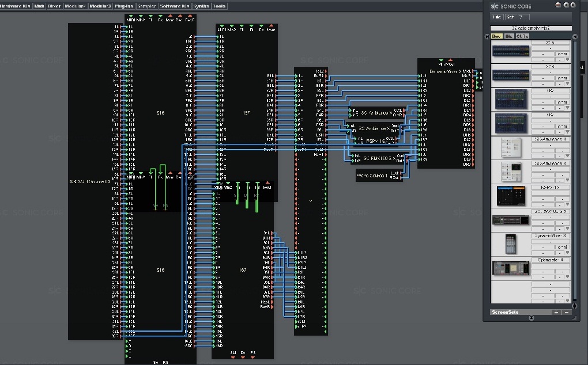Viewport: 588px width, 365px height.
Task: Open dropdown arrow in Optimaster X row
Action: 567,277
